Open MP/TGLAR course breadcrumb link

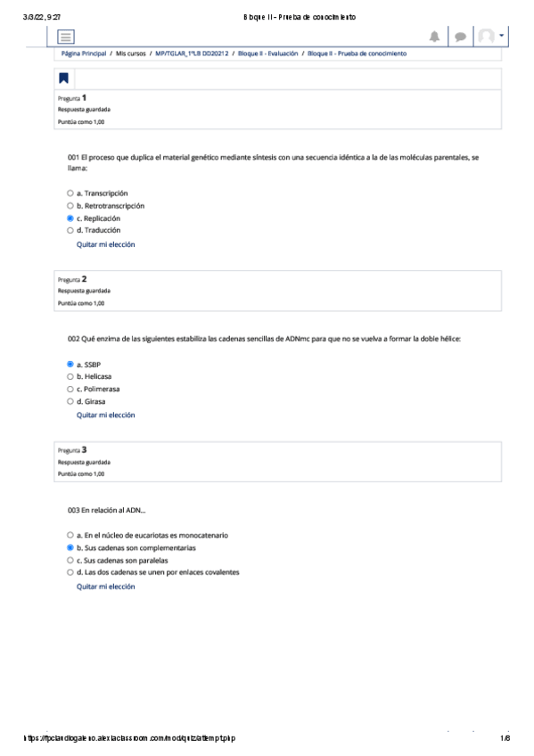[192, 53]
